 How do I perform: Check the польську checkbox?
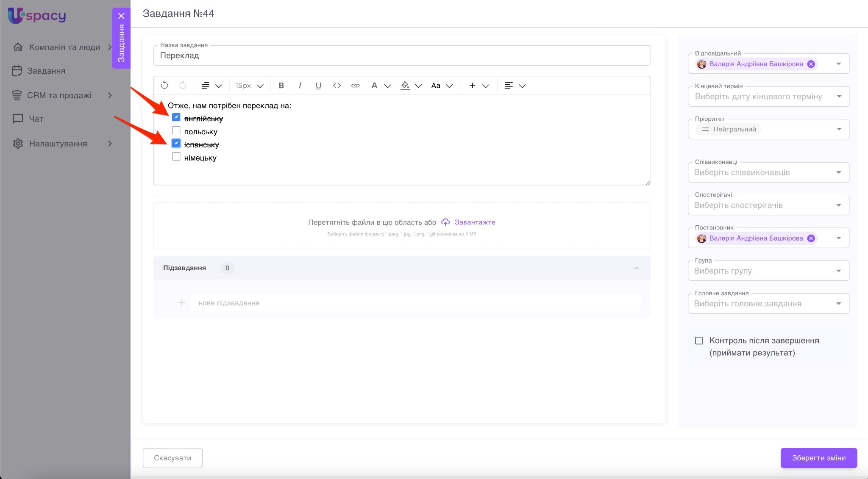(176, 130)
